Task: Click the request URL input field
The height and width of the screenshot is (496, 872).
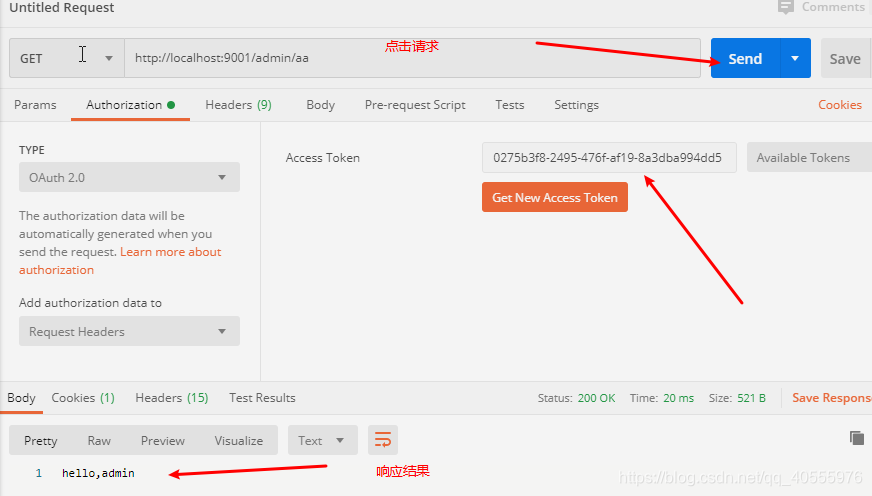Action: coord(412,58)
